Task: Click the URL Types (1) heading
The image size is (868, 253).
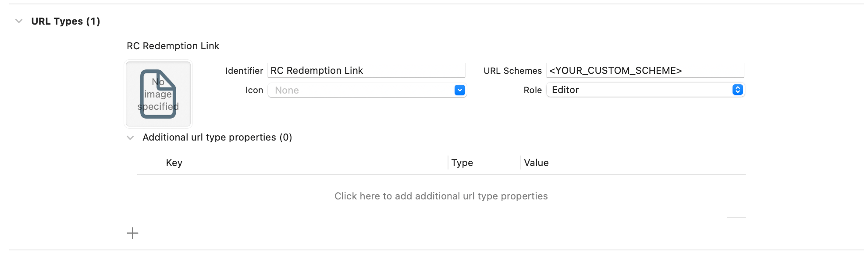Action: [66, 21]
